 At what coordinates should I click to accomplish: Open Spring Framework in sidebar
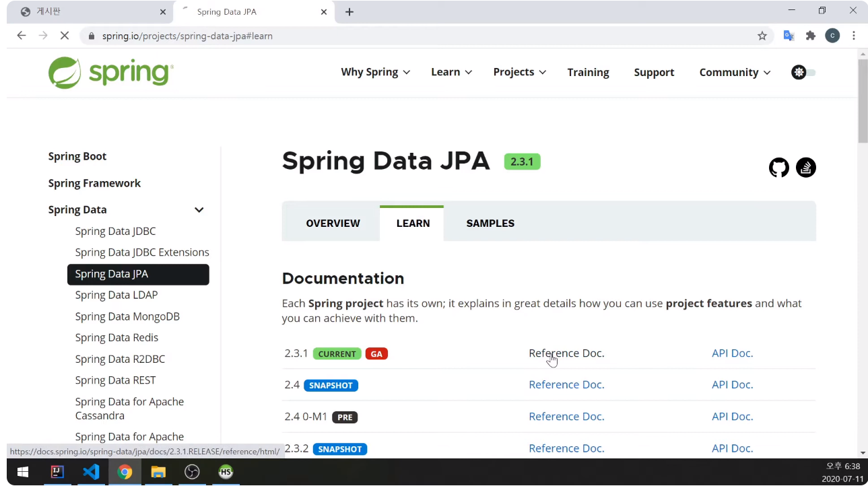(94, 183)
